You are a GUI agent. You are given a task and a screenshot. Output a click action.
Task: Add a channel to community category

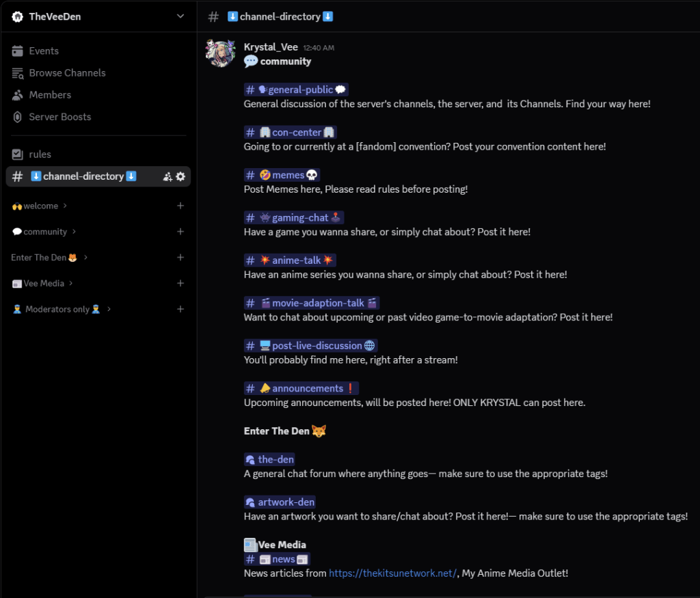(x=180, y=232)
